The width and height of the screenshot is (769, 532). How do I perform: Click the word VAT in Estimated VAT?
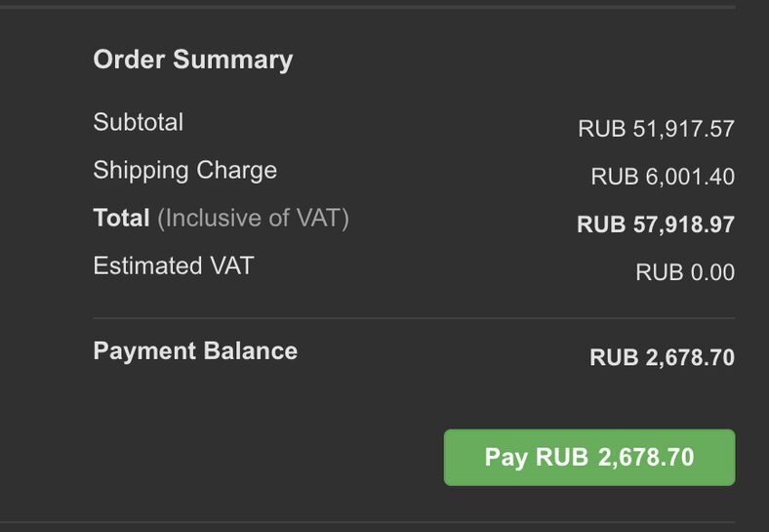(230, 266)
